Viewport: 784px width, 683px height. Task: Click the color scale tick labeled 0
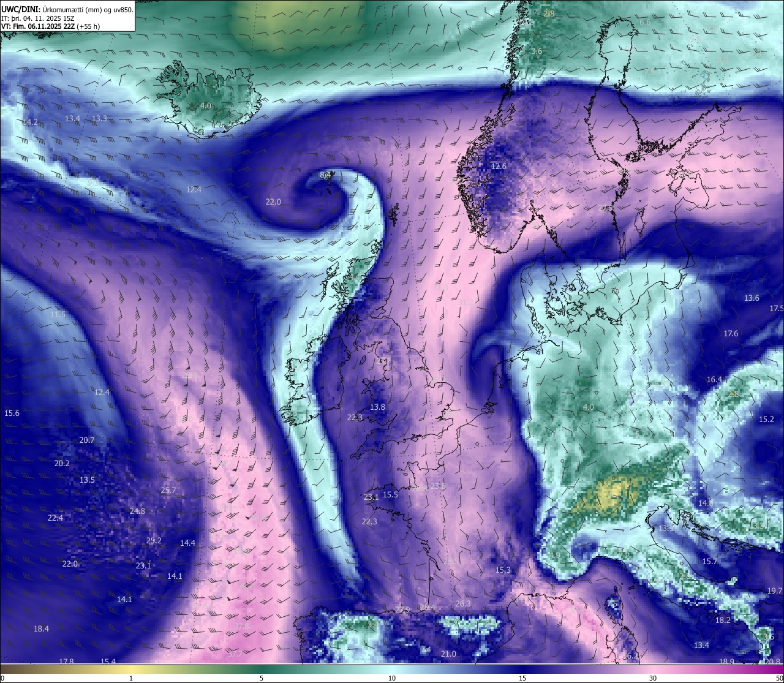click(2, 678)
